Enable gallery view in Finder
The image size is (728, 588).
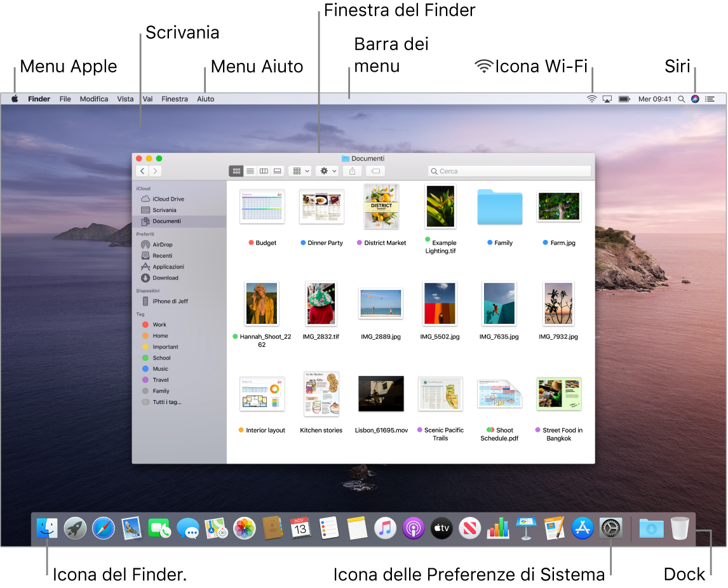[x=278, y=170]
